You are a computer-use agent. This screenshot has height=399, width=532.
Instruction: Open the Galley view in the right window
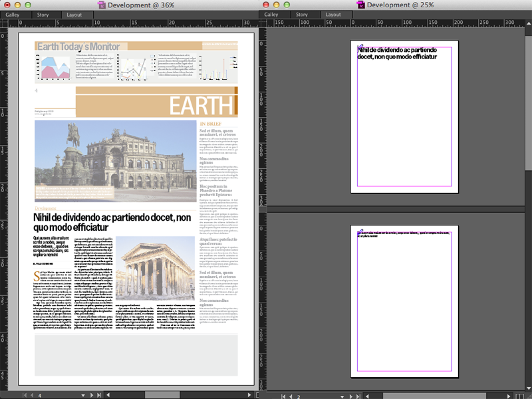270,15
